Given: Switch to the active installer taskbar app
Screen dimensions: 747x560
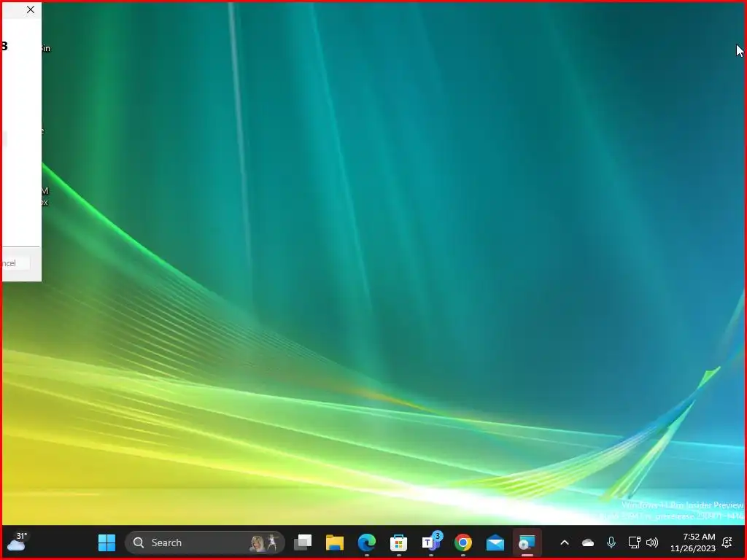Looking at the screenshot, I should tap(527, 542).
